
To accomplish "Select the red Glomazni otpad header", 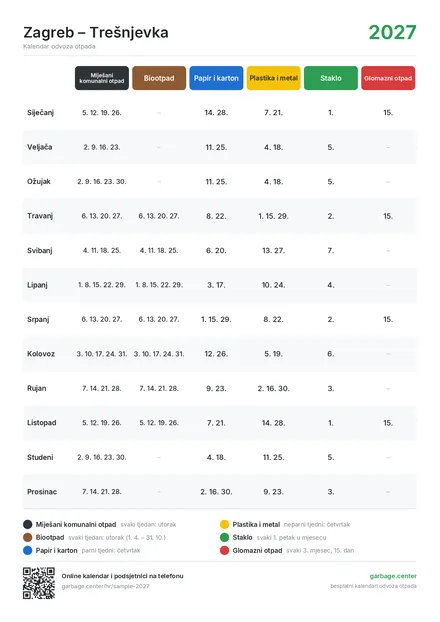I will (x=388, y=78).
